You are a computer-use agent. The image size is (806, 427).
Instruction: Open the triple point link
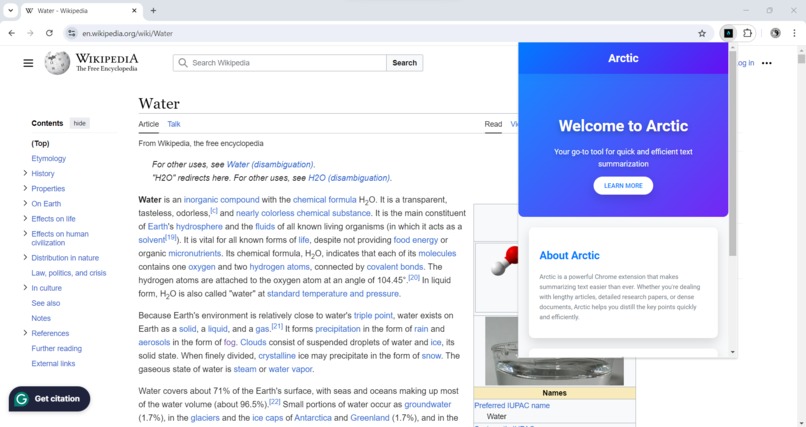click(x=373, y=315)
